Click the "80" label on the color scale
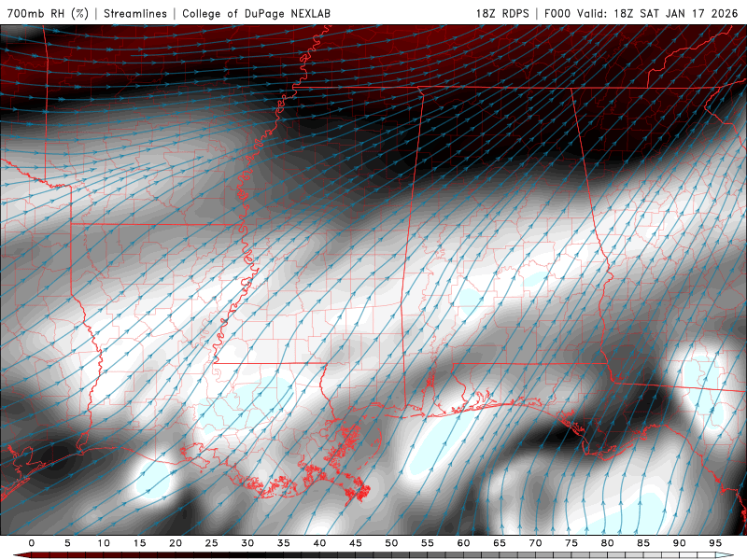This screenshot has width=747, height=560. (x=608, y=543)
